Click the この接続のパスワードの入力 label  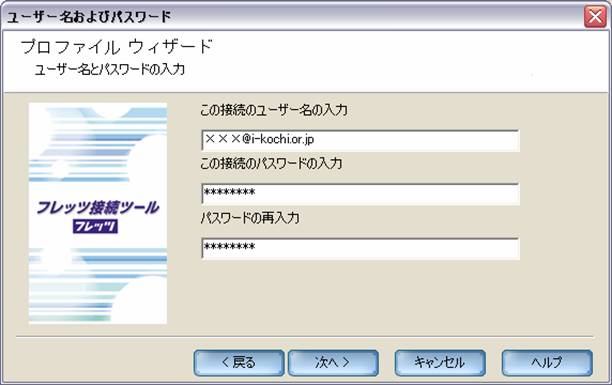click(x=271, y=163)
